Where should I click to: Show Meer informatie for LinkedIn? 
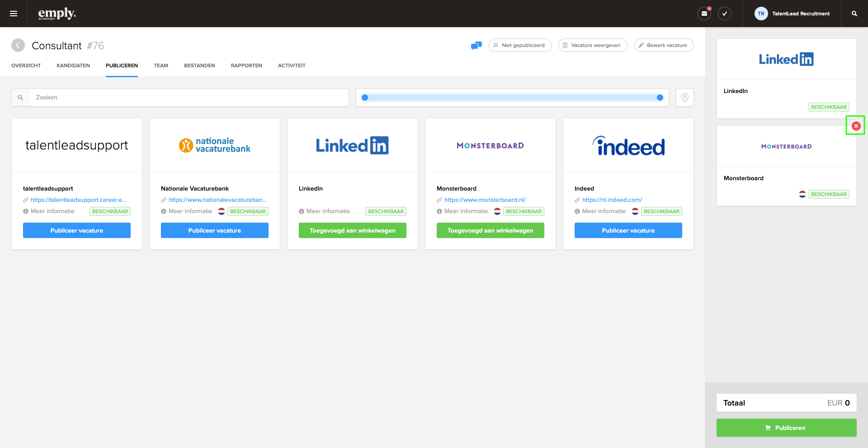coord(325,211)
